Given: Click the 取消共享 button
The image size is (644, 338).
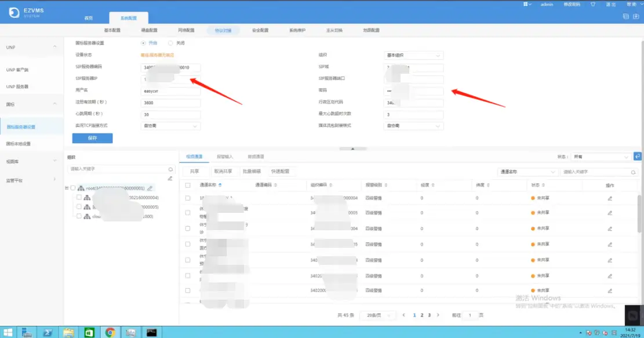Looking at the screenshot, I should pos(223,172).
